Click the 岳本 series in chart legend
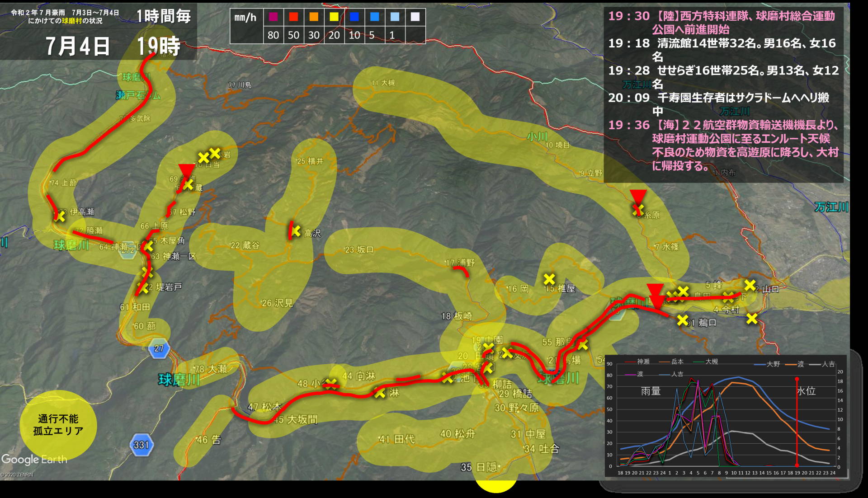The height and width of the screenshot is (498, 868). pos(671,362)
